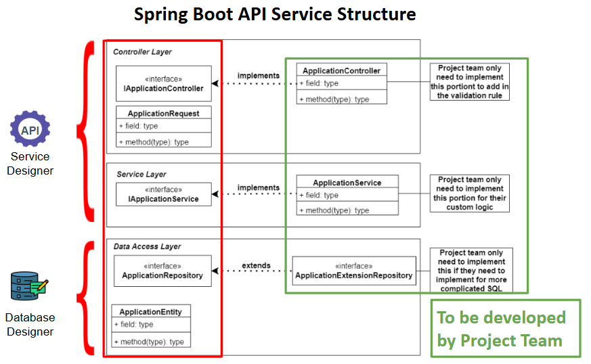Click the field row in ApplicationEntity
The image size is (591, 364).
(x=151, y=325)
